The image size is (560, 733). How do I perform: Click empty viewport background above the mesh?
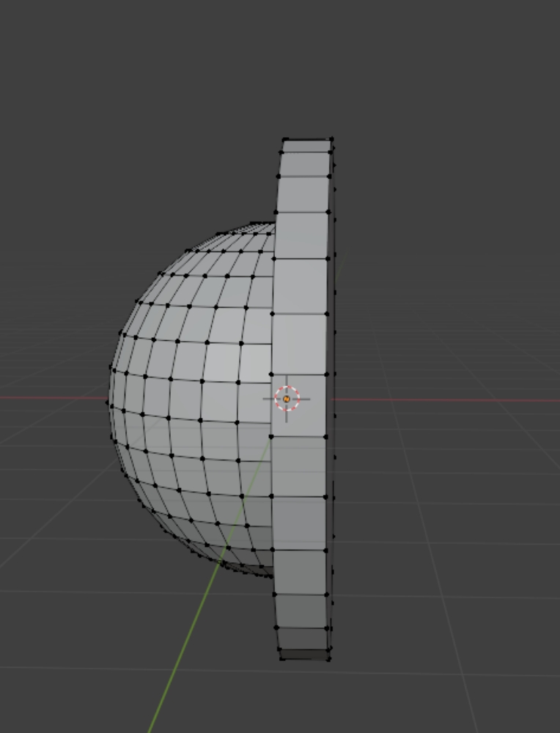click(279, 66)
